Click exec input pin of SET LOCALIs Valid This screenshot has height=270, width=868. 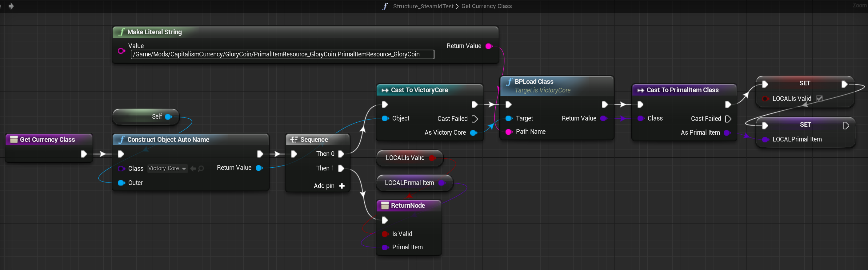coord(765,84)
